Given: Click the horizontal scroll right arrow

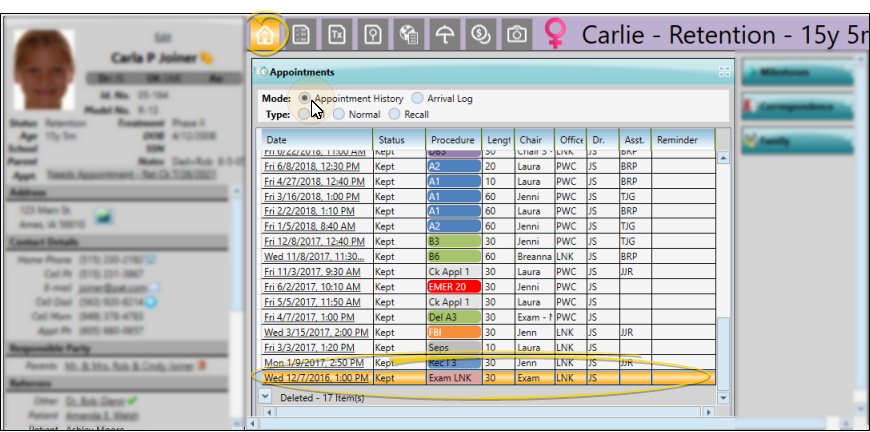Looking at the screenshot, I should 708,412.
